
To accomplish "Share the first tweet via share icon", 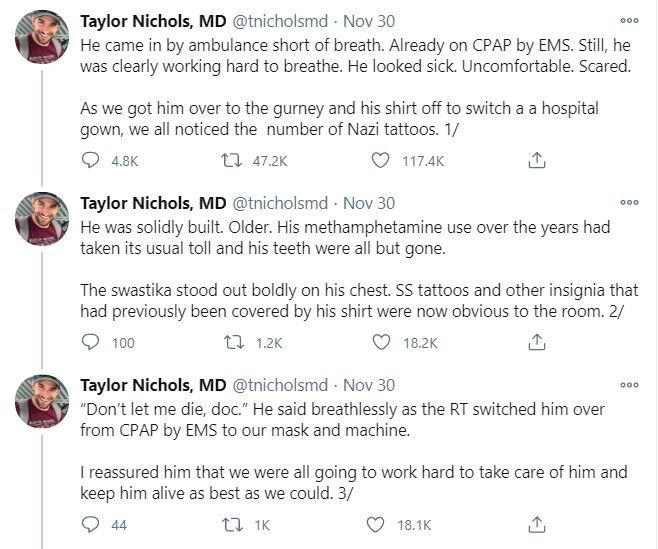I will pyautogui.click(x=536, y=160).
